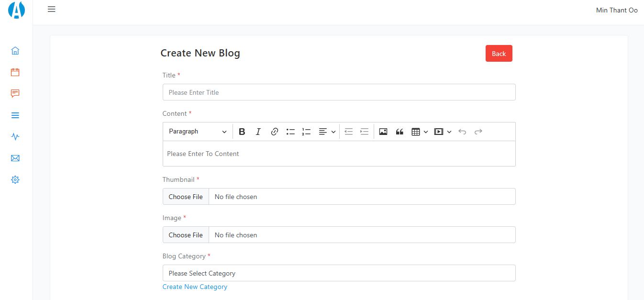Focus the Please Enter Title field
The height and width of the screenshot is (300, 644).
click(339, 92)
